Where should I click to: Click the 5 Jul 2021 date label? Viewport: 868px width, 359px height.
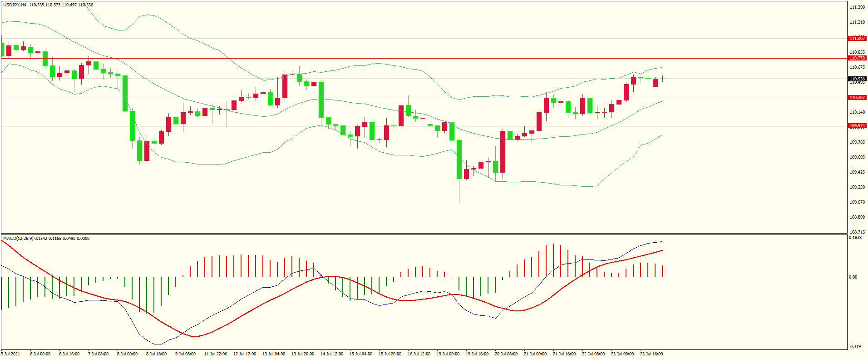click(11, 354)
